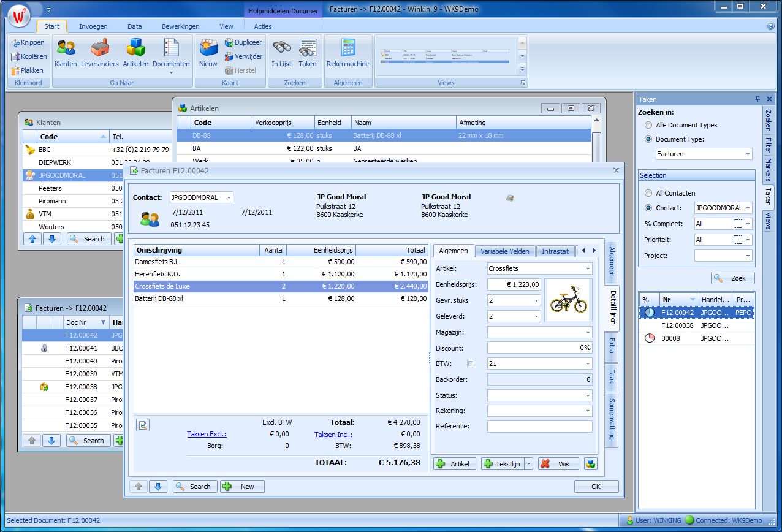Select Alle Document Types radio button
This screenshot has width=782, height=532.
coord(648,125)
